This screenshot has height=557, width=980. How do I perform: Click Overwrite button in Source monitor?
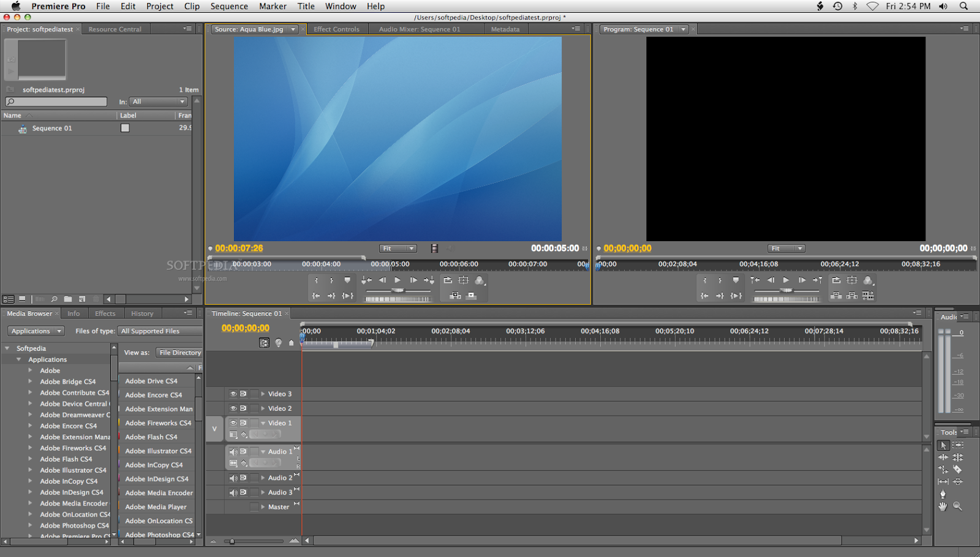pyautogui.click(x=471, y=296)
